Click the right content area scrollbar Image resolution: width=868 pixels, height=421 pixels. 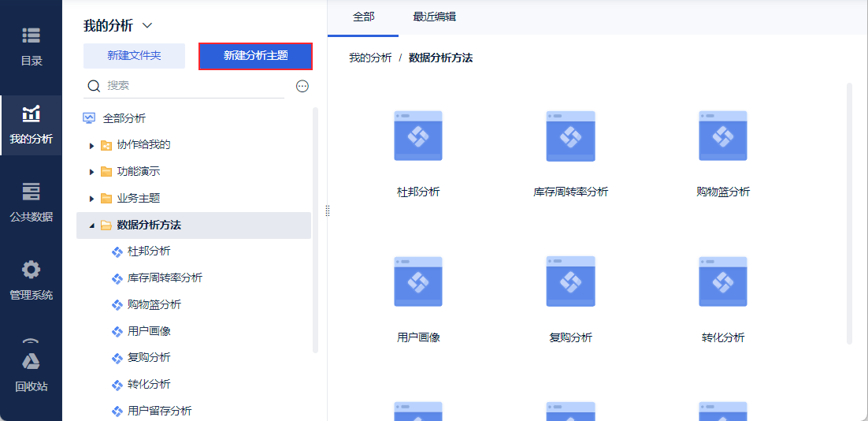(x=850, y=214)
